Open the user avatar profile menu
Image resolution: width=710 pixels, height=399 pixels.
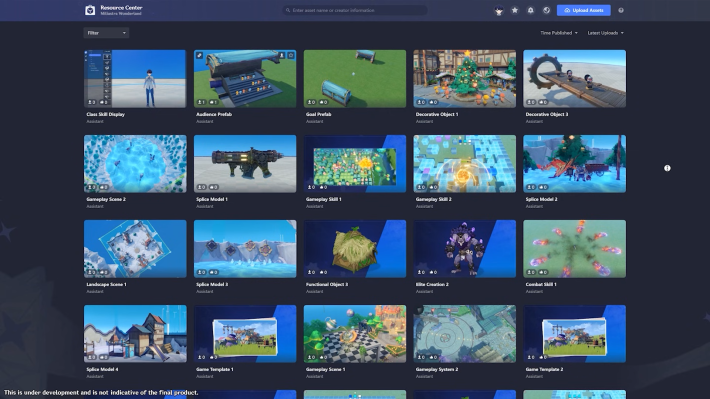[499, 10]
